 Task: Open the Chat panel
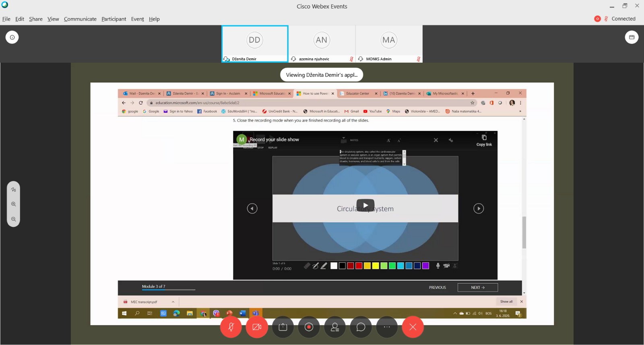point(361,327)
